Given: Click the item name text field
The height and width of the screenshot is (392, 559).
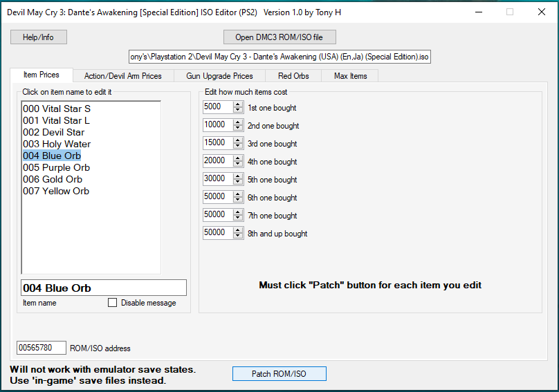Looking at the screenshot, I should pyautogui.click(x=102, y=288).
